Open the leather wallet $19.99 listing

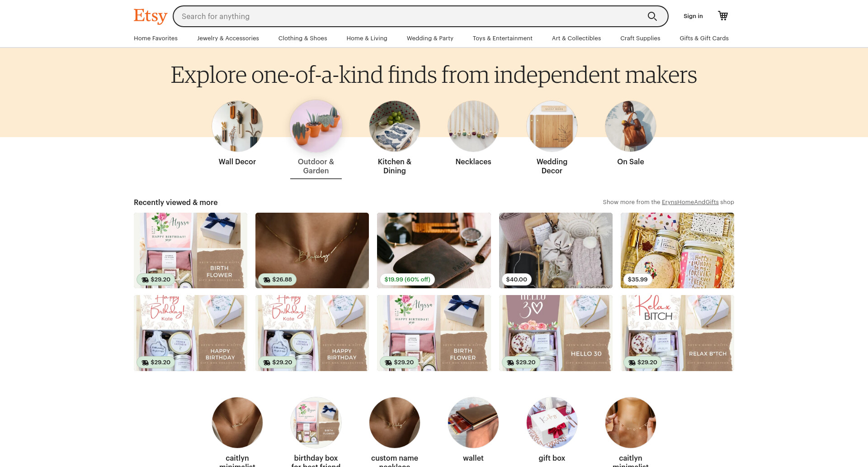click(434, 250)
